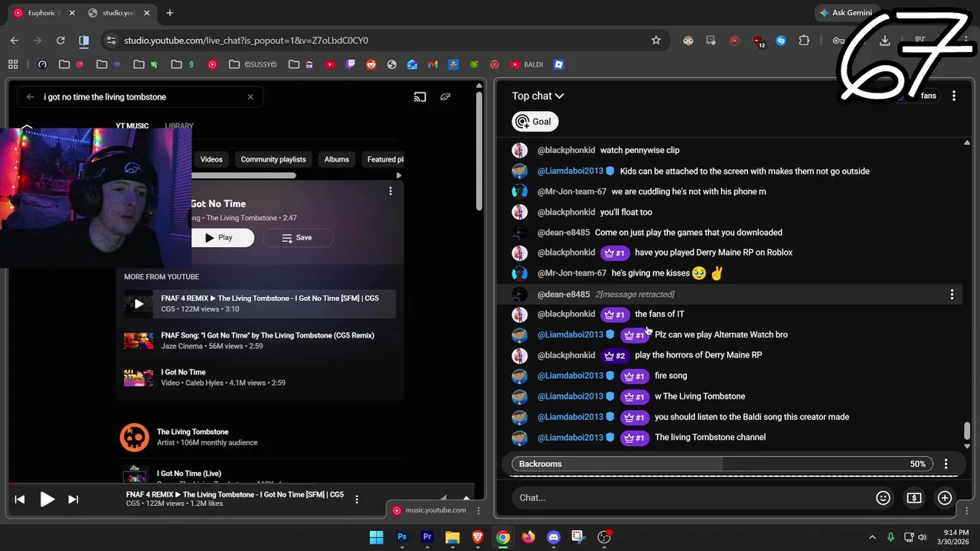The image size is (980, 551).
Task: Open the Reddit bookmark icon
Action: click(371, 64)
